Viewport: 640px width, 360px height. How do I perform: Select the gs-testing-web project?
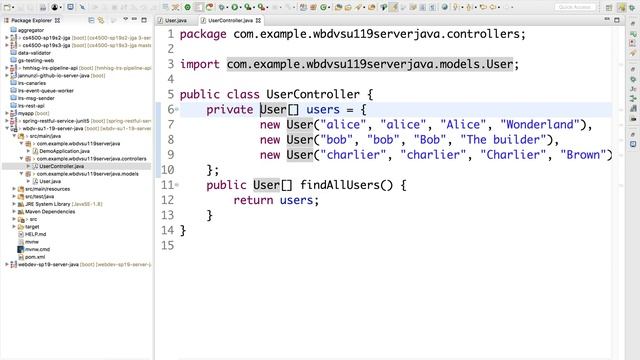tap(36, 60)
